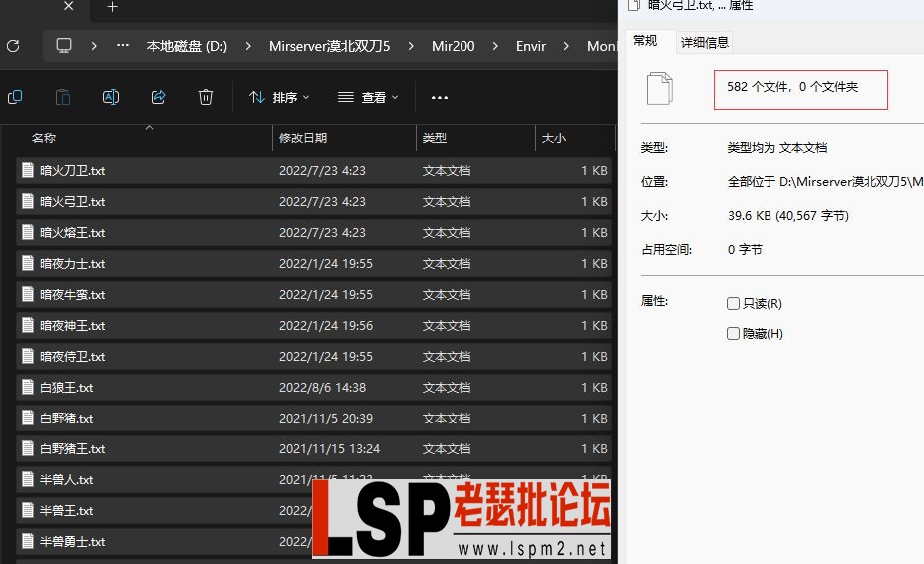The width and height of the screenshot is (924, 564).
Task: Go to 本地磁盘 (D:) in the breadcrumb
Action: coord(186,46)
